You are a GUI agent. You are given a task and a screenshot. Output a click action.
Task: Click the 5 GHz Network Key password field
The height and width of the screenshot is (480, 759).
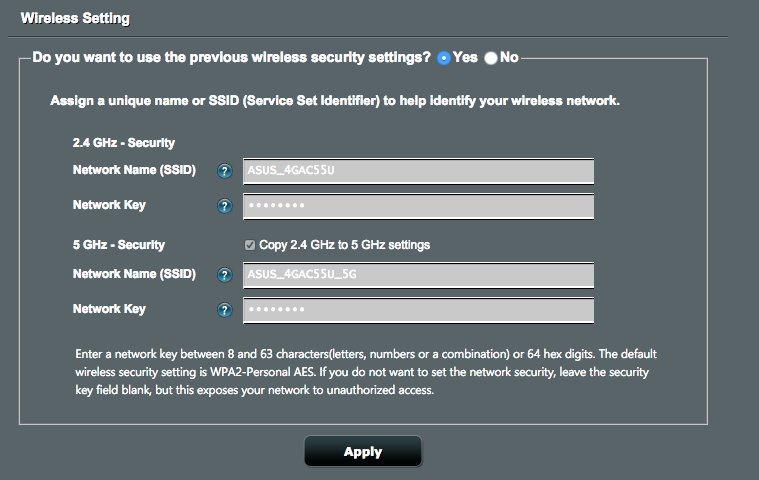click(x=418, y=310)
